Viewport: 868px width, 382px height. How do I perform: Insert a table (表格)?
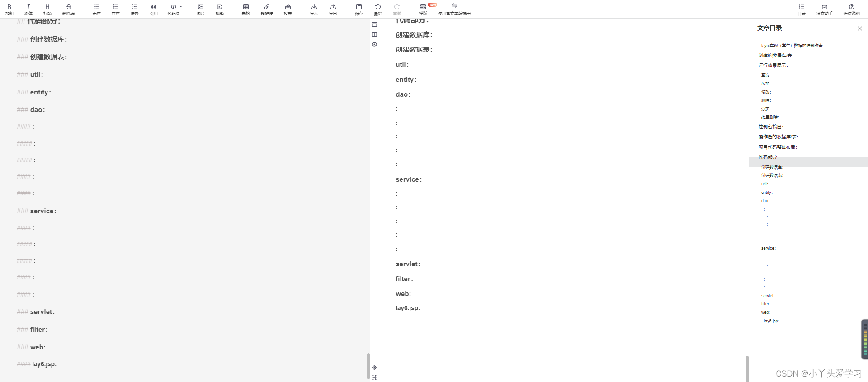pos(246,9)
